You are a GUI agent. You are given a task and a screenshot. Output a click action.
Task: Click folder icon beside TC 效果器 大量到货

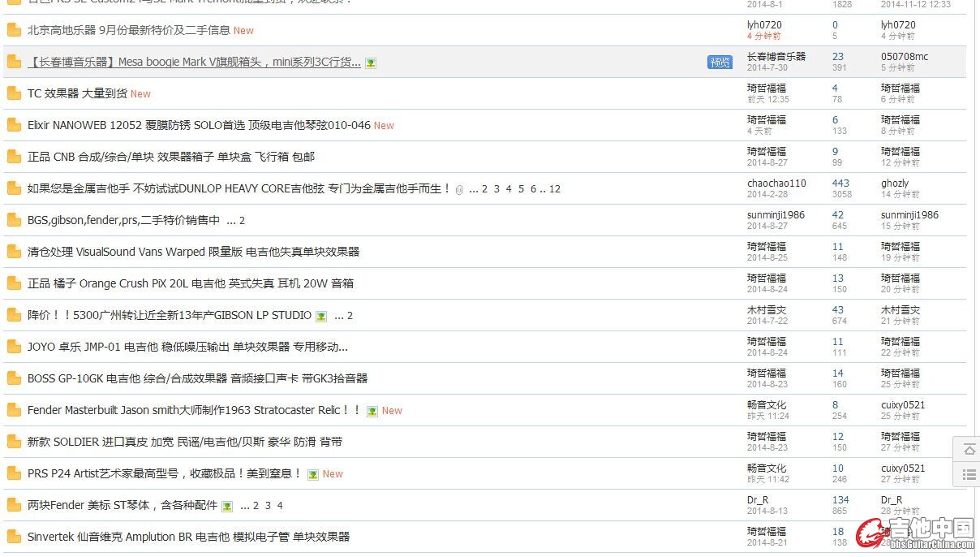[x=14, y=94]
